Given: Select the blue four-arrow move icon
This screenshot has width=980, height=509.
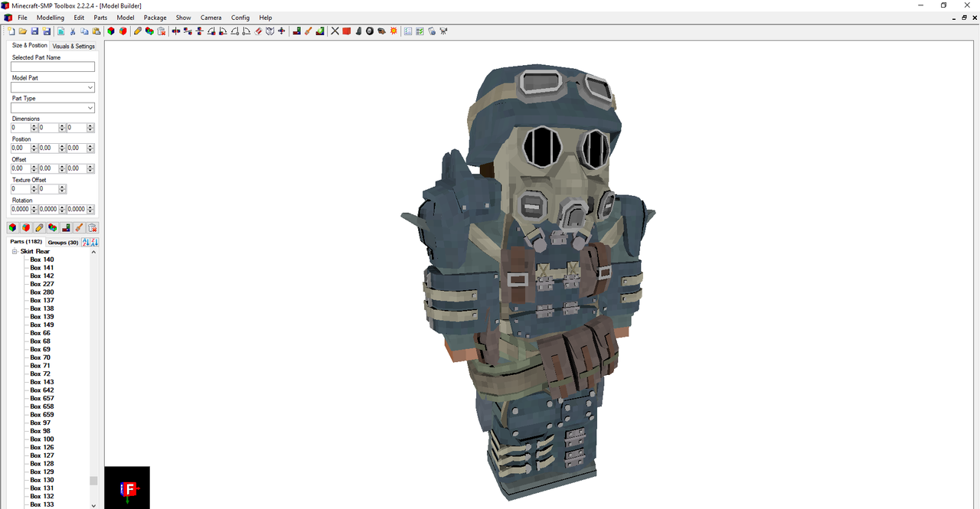Looking at the screenshot, I should [x=282, y=31].
